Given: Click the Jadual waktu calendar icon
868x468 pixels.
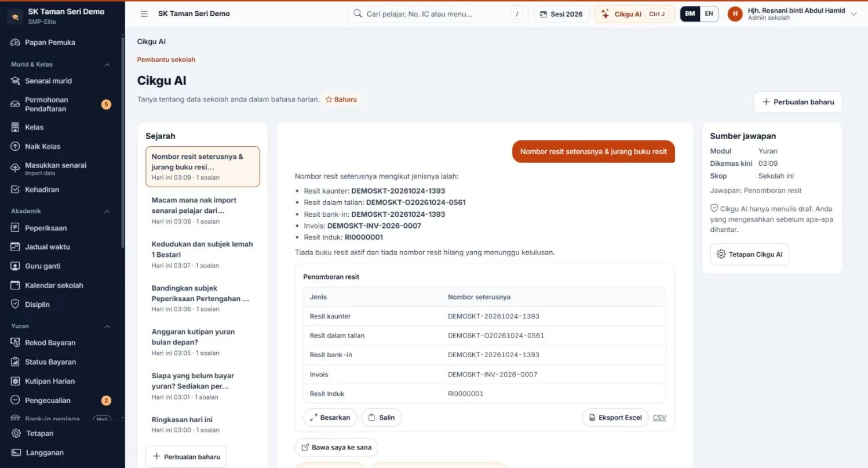Looking at the screenshot, I should 16,247.
